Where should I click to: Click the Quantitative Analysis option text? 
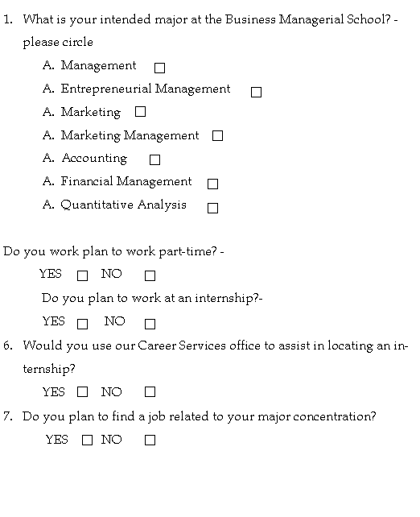(x=123, y=205)
